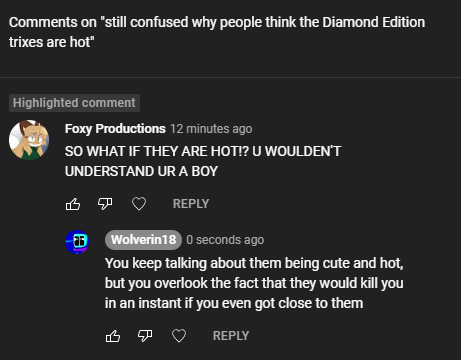461x360 pixels.
Task: Open the Wolverin18 channel name badge
Action: 143,240
